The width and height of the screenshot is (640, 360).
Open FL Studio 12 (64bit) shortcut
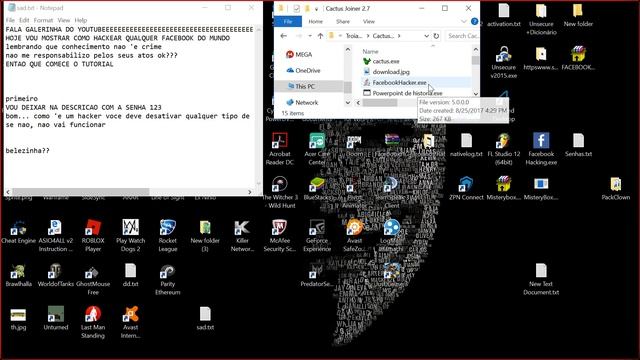point(504,149)
